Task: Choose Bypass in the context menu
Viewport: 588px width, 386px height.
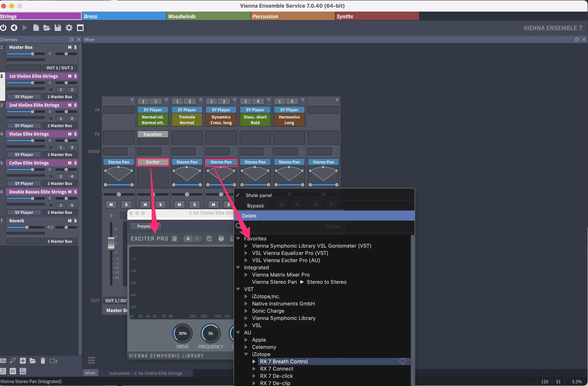Action: click(324, 206)
